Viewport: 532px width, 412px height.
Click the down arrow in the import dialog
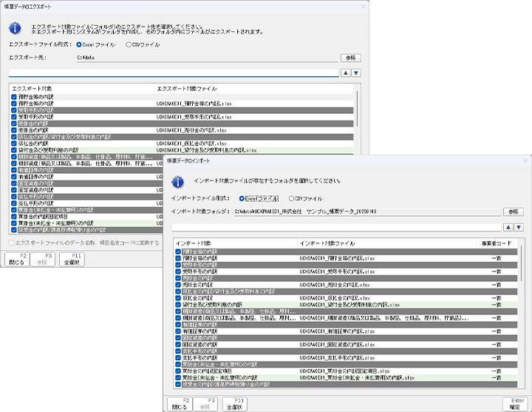519,226
